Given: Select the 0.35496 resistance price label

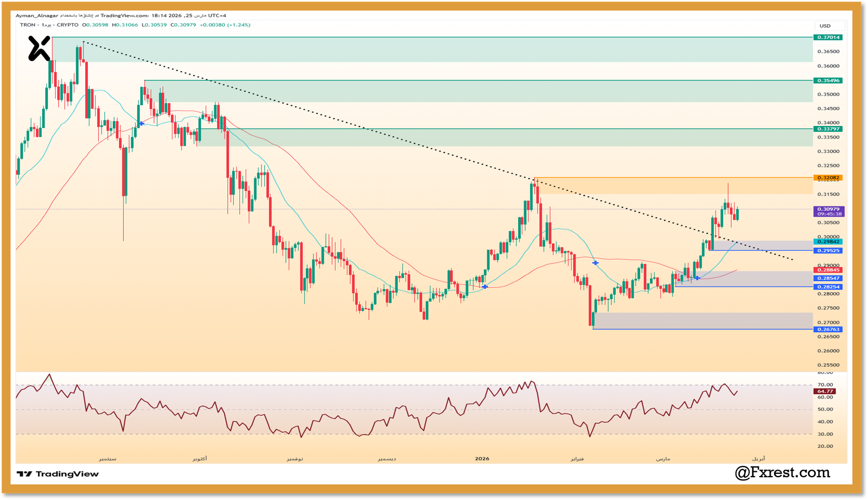Looking at the screenshot, I should 828,80.
